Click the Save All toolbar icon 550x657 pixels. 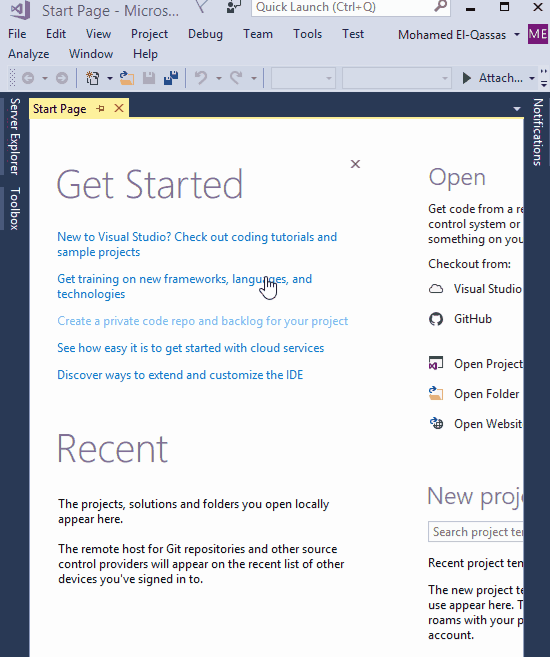pyautogui.click(x=171, y=78)
